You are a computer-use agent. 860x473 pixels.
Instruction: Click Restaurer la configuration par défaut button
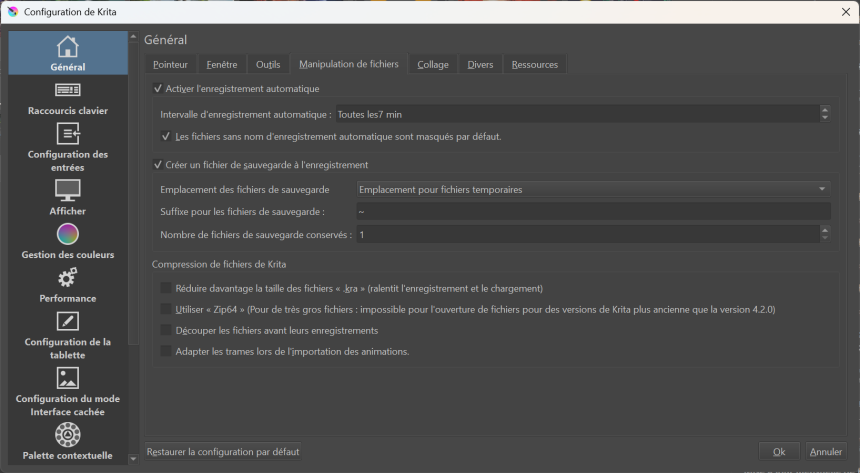click(223, 452)
